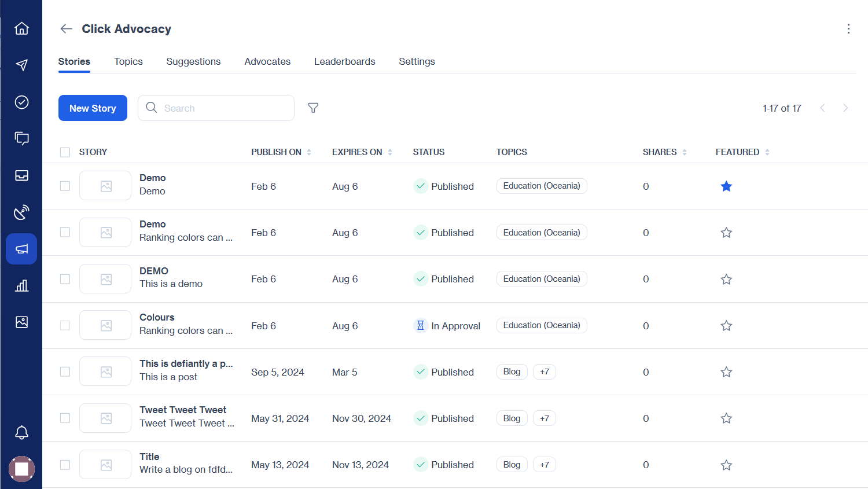Toggle the select-all stories checkbox
The image size is (868, 489).
tap(65, 152)
